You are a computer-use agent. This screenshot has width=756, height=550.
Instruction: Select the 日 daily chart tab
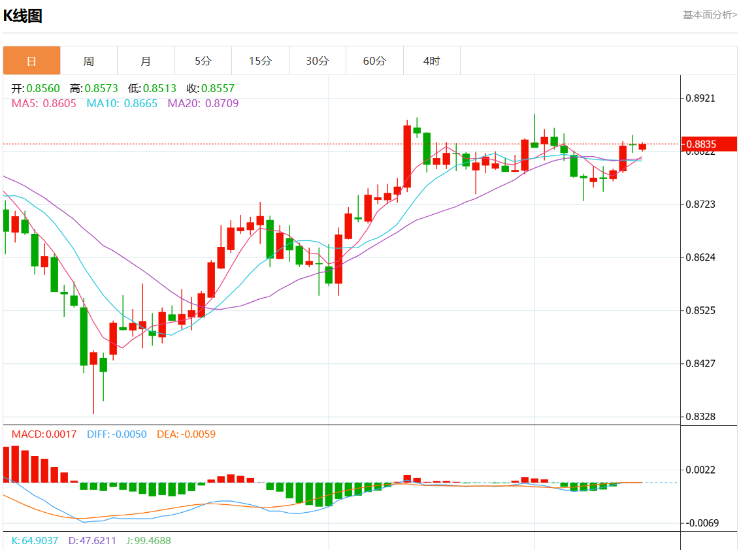32,61
